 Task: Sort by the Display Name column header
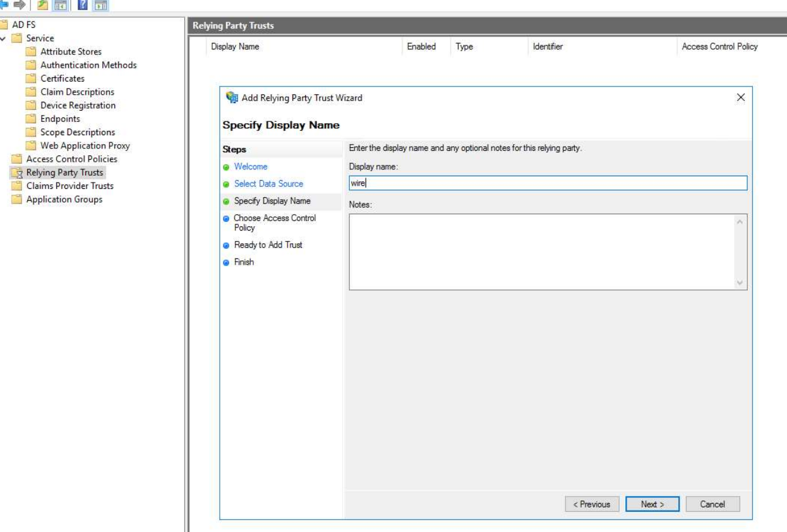click(x=235, y=47)
